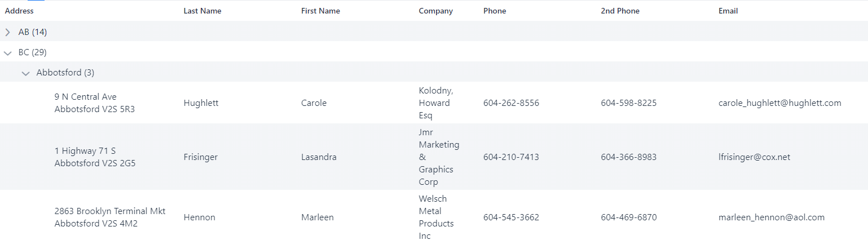Viewport: 868px width, 240px height.
Task: Click the First Name column header
Action: [x=320, y=11]
